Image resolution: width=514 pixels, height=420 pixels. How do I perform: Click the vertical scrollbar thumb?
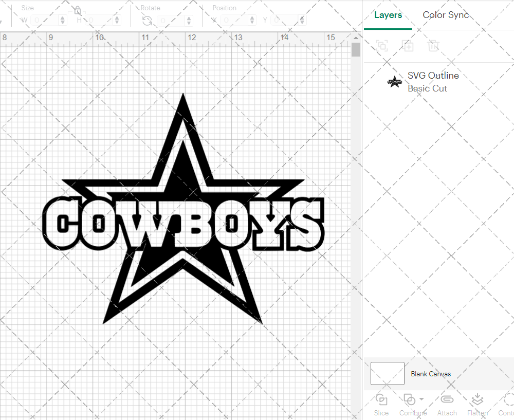(x=356, y=50)
